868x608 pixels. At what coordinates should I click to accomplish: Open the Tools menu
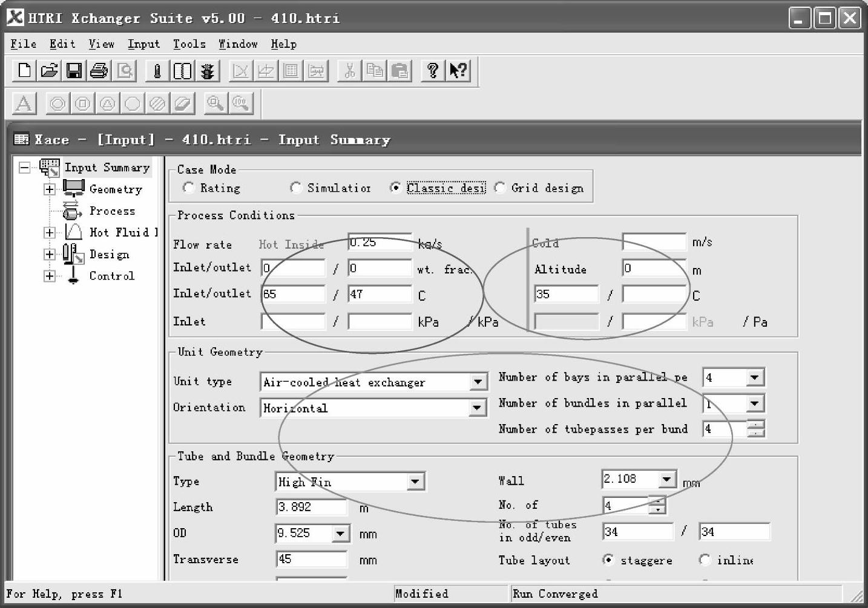click(189, 44)
